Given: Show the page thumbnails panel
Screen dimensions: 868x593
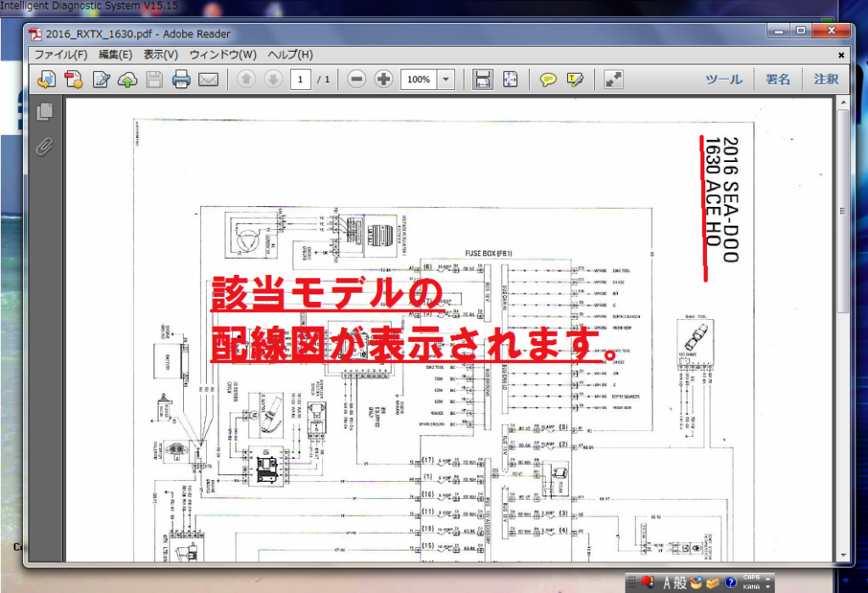Looking at the screenshot, I should 45,111.
